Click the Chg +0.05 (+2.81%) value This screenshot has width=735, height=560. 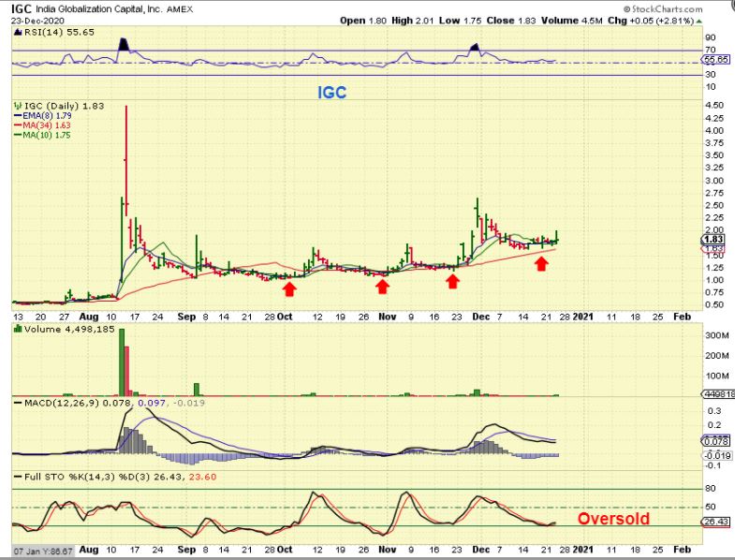click(x=651, y=21)
